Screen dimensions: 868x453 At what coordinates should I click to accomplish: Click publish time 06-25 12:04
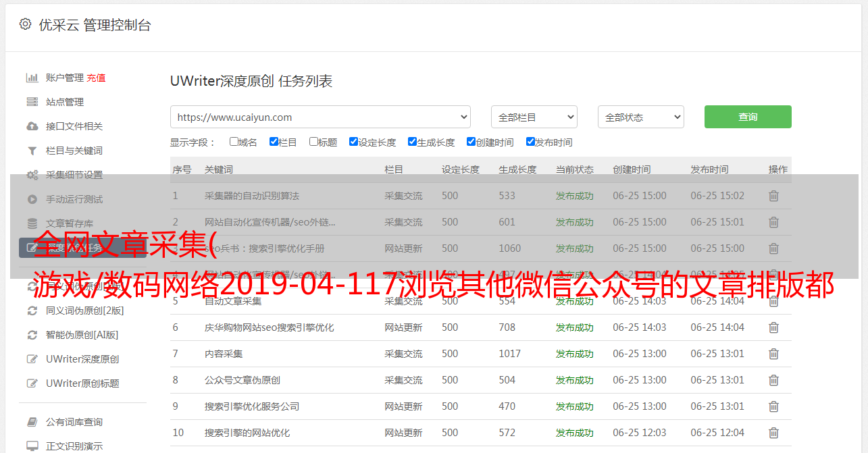click(717, 433)
